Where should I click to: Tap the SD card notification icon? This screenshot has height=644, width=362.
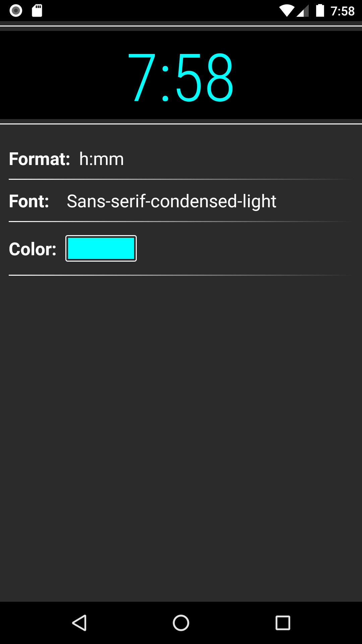point(37,11)
